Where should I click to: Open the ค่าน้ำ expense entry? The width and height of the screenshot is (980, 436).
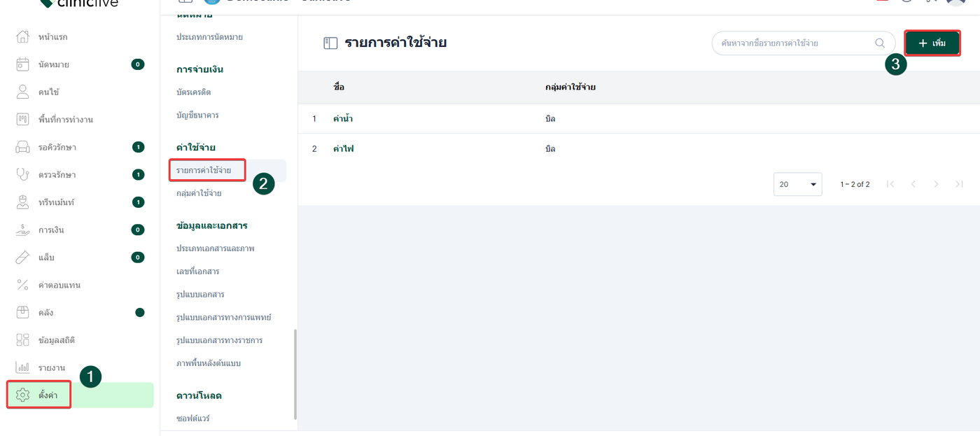343,119
